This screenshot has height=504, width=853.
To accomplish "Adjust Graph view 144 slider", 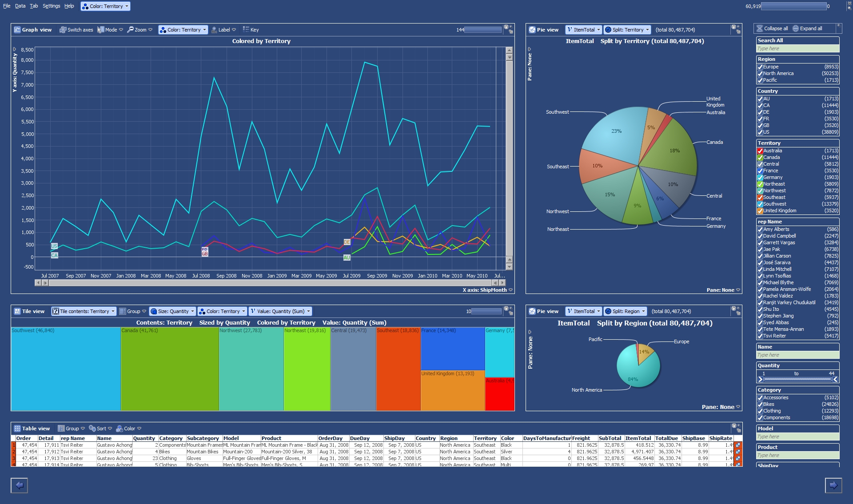I will pos(483,30).
